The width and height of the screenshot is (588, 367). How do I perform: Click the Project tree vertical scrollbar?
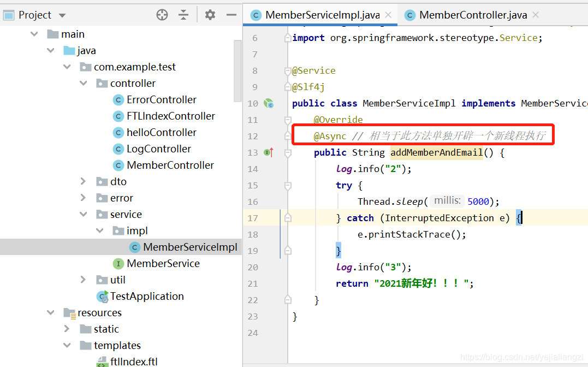click(x=237, y=71)
